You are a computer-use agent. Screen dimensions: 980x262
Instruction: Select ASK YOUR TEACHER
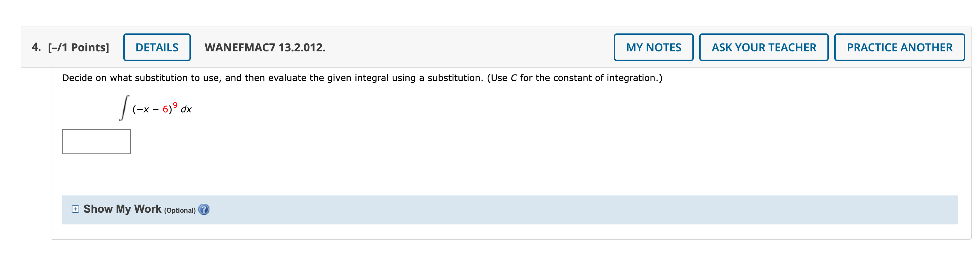pos(764,47)
